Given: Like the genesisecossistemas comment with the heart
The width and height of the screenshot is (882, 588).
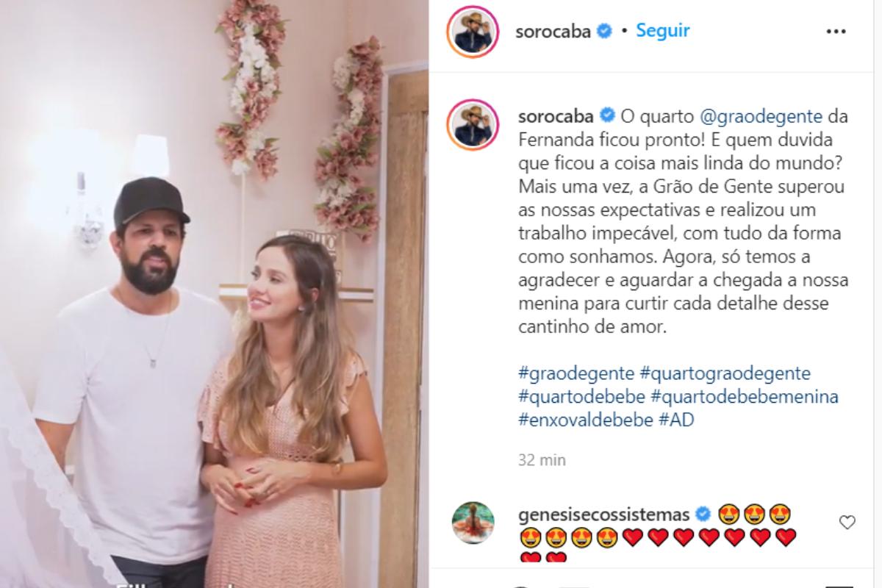Looking at the screenshot, I should [847, 523].
